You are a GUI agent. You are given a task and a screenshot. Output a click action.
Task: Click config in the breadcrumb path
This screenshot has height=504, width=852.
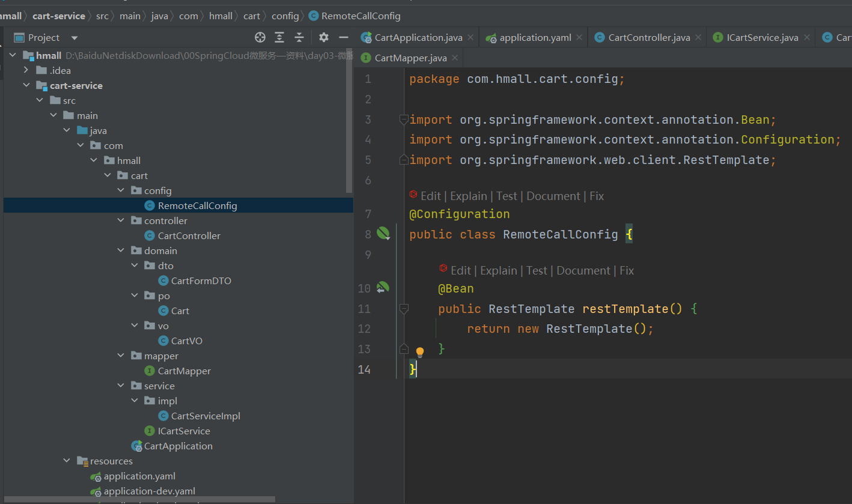tap(285, 16)
